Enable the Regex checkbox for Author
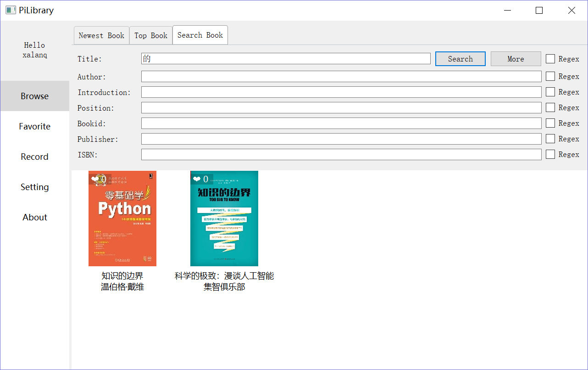The height and width of the screenshot is (370, 588). click(550, 76)
